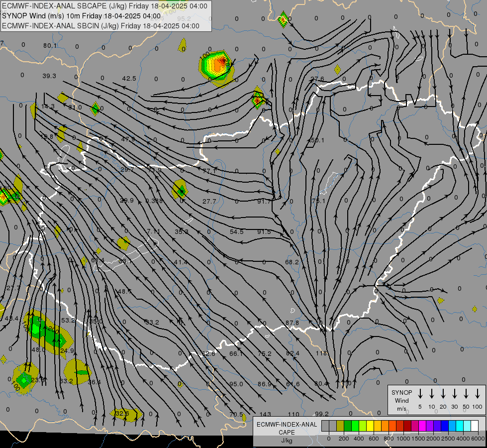Select the pure blue swatch in CAPE legend
487x448 pixels.
(x=444, y=426)
